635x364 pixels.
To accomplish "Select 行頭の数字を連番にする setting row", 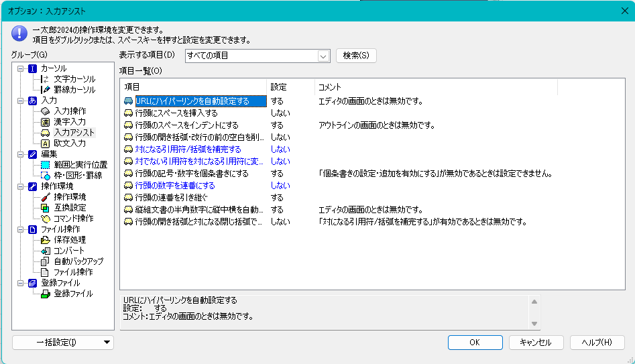I will pyautogui.click(x=174, y=185).
